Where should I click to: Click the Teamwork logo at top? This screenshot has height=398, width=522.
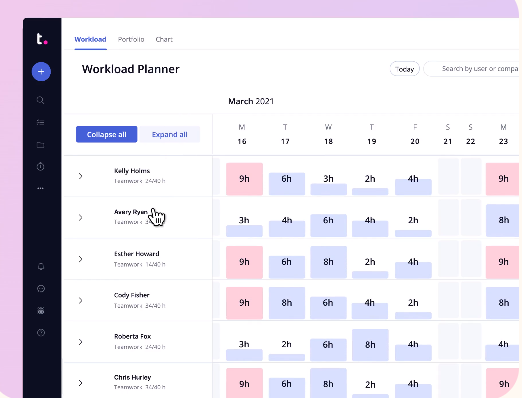pos(42,39)
